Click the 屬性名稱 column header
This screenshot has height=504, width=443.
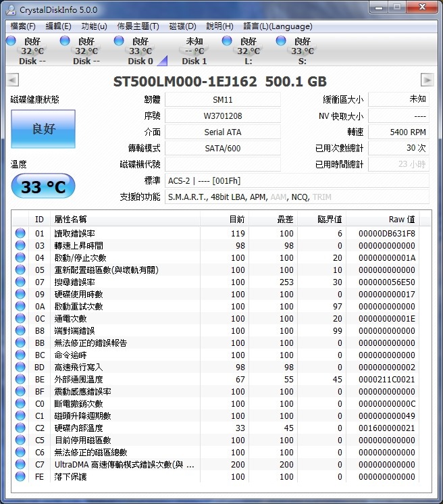click(126, 219)
